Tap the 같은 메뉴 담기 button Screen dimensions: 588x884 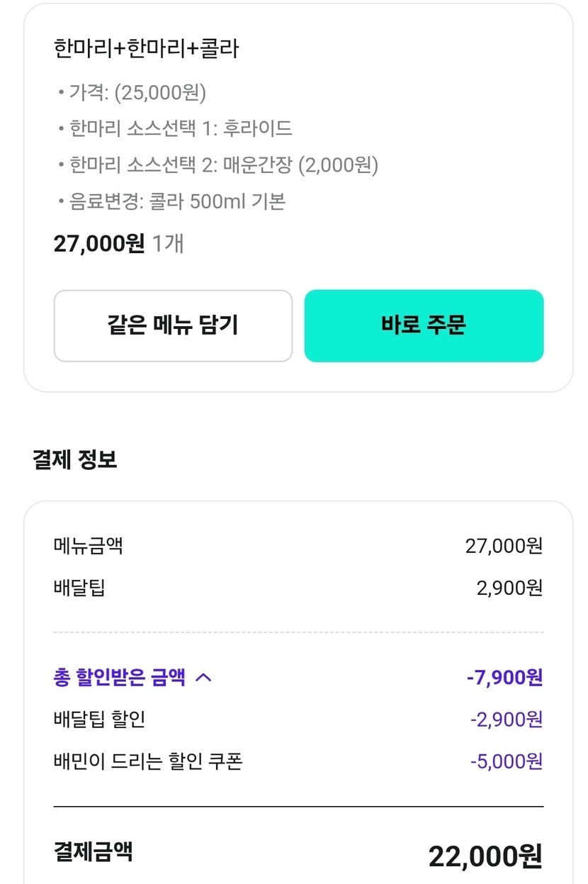[x=173, y=325]
